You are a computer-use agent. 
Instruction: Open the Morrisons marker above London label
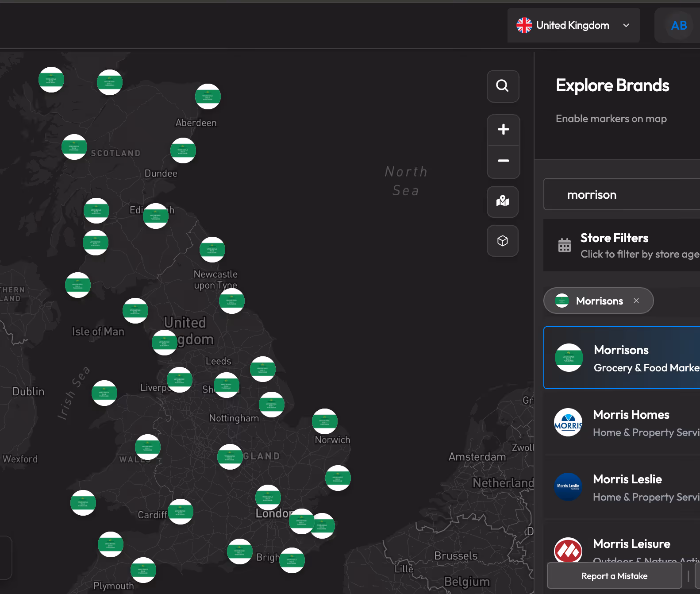[268, 498]
